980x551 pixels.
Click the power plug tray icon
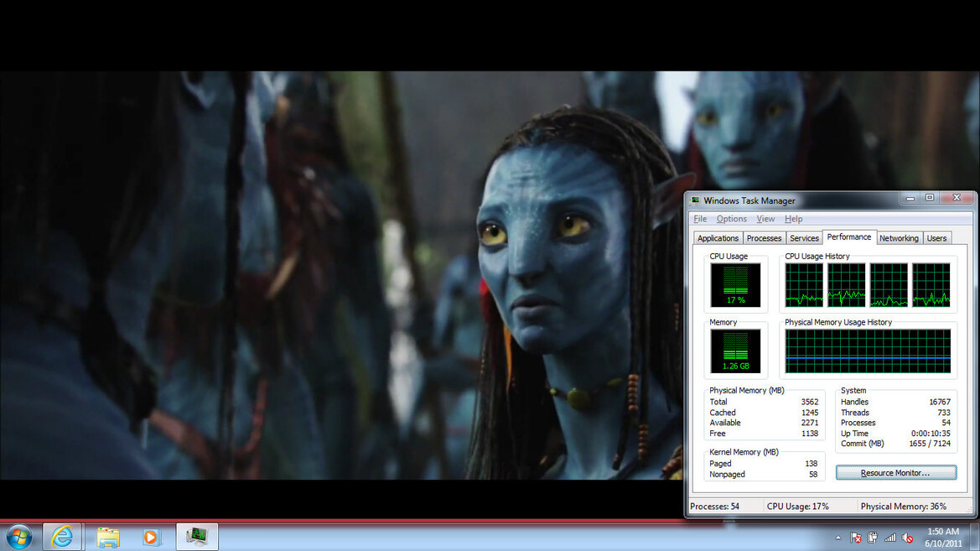tap(873, 538)
